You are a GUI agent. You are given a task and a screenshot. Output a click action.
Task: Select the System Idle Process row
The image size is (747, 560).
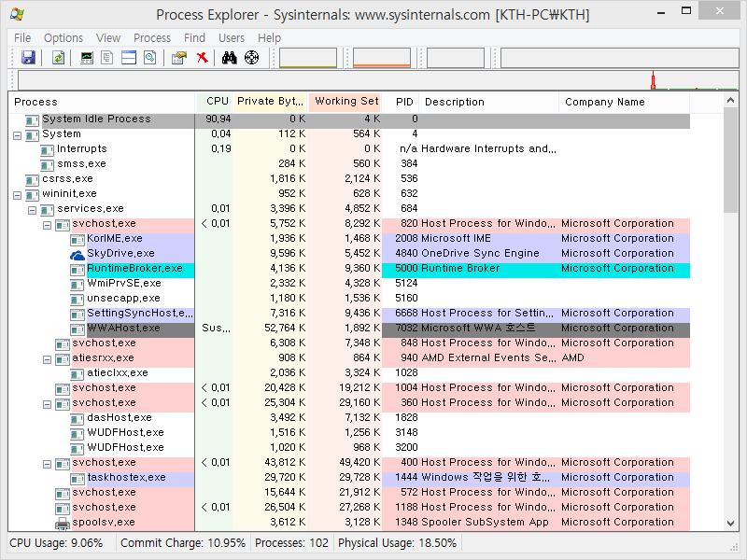[349, 119]
